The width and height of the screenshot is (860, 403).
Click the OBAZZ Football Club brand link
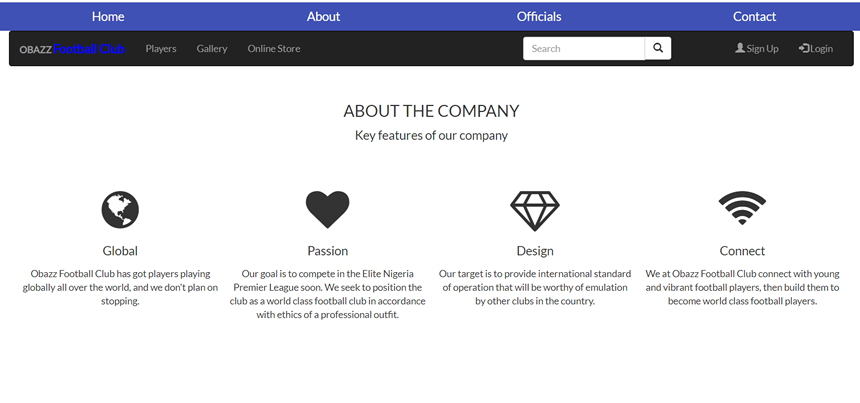72,49
